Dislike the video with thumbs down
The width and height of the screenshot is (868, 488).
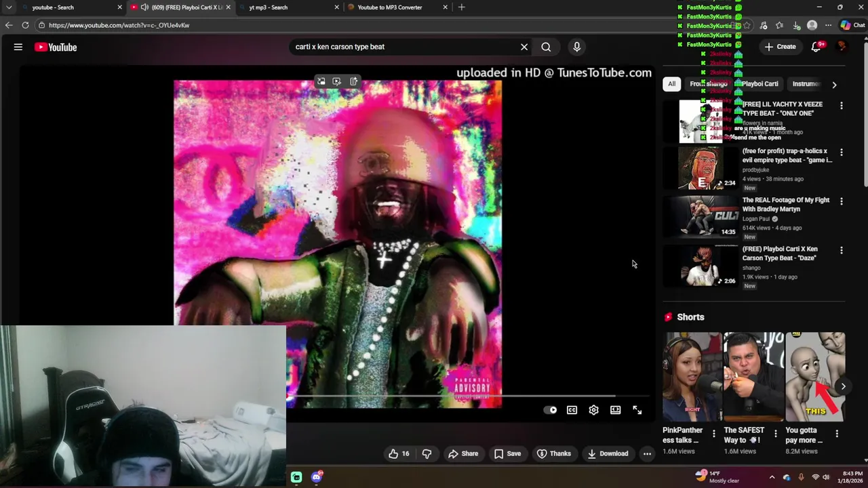coord(427,453)
